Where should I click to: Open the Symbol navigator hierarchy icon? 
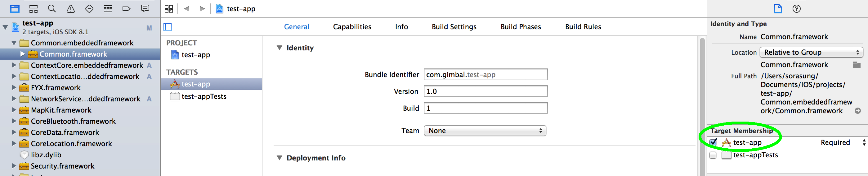coord(34,8)
